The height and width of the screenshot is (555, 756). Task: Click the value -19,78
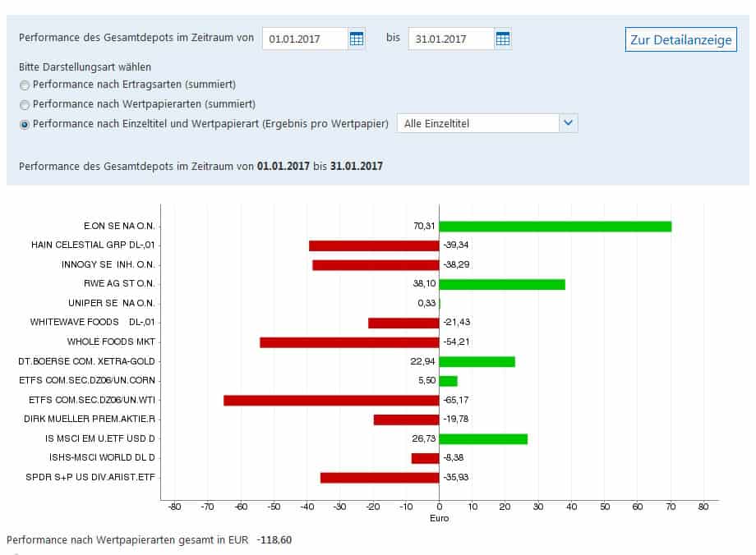point(455,420)
